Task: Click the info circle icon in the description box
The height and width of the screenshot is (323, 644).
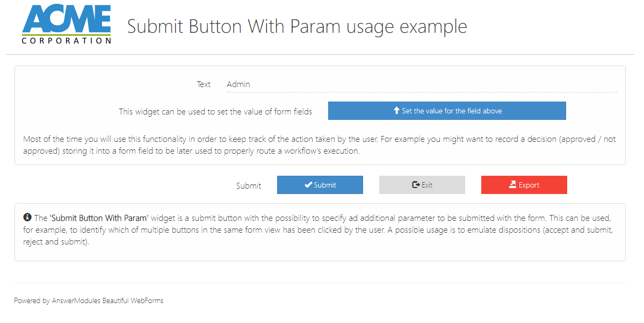Action: [27, 218]
